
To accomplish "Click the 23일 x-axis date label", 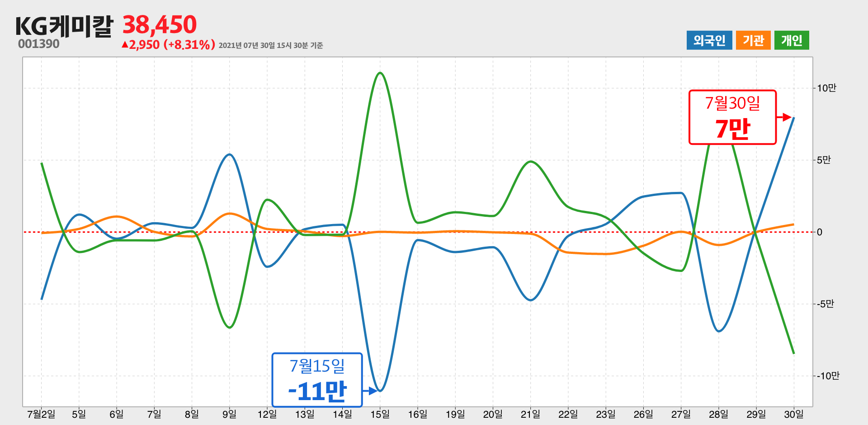I will pyautogui.click(x=606, y=414).
